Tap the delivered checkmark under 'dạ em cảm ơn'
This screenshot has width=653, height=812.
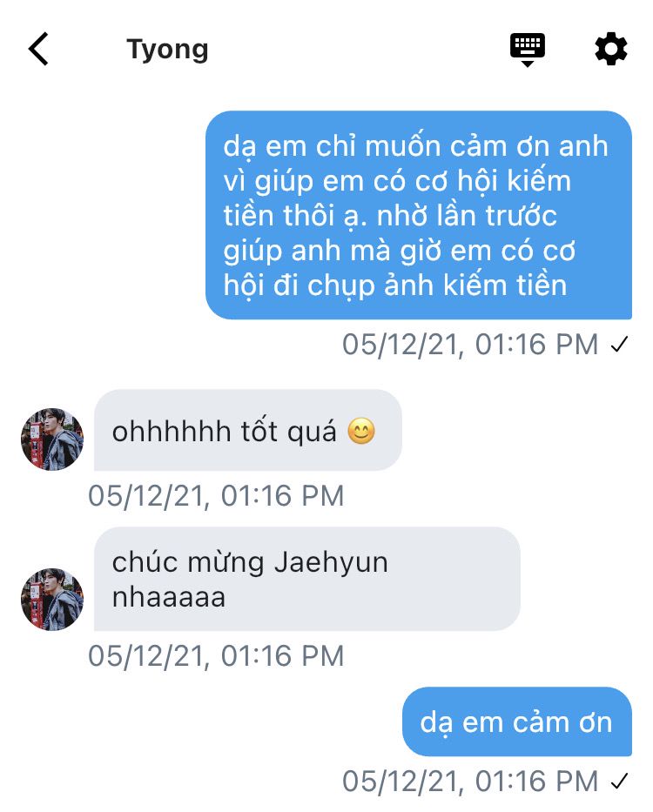click(x=619, y=781)
